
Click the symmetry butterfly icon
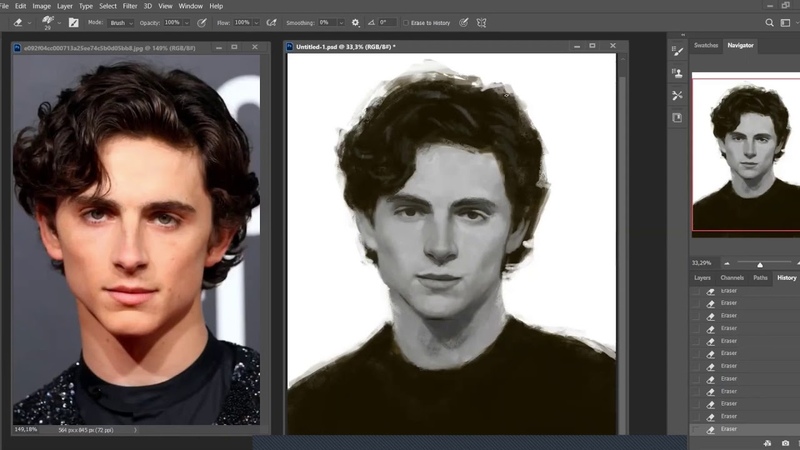pyautogui.click(x=481, y=21)
